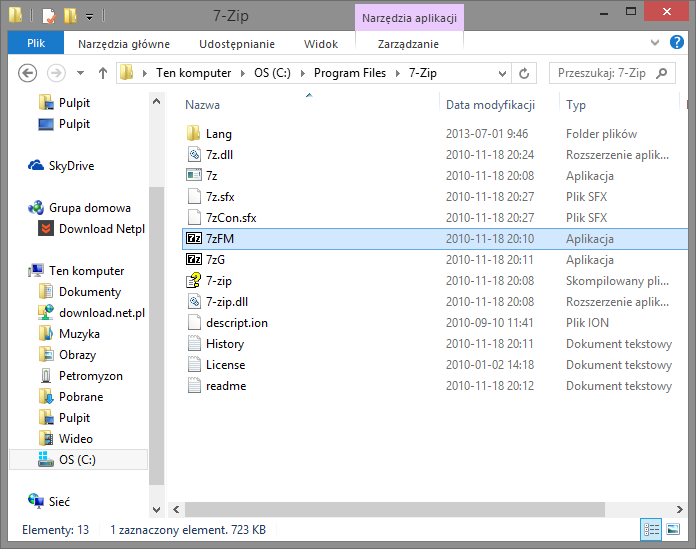Switch to the Widok tab
The image size is (696, 549).
321,44
